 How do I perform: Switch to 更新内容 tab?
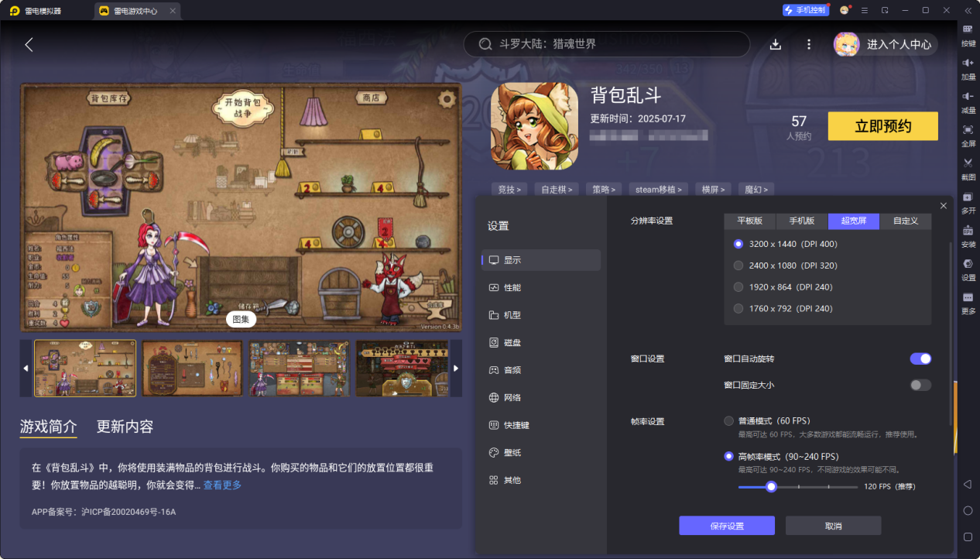(125, 427)
